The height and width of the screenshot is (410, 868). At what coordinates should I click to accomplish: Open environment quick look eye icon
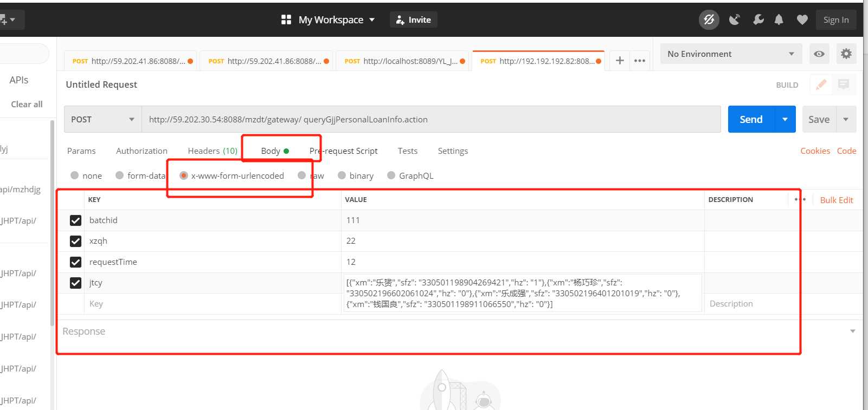[819, 54]
